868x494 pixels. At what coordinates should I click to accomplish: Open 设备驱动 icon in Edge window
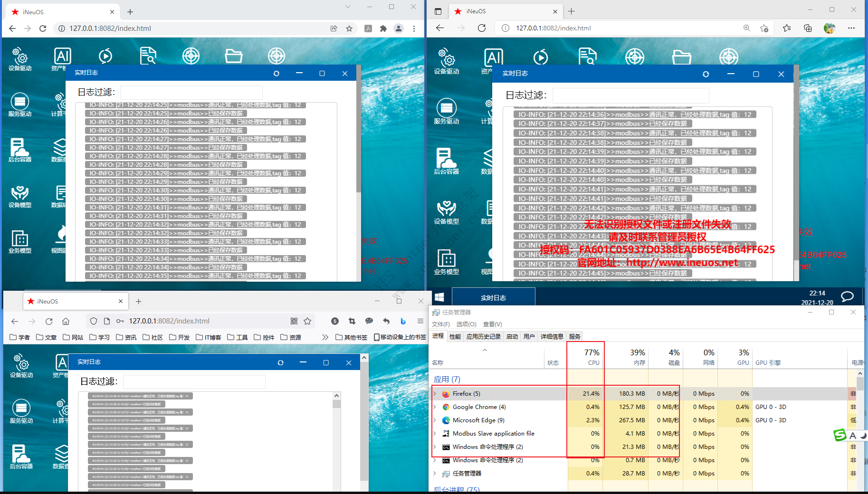pos(447,61)
